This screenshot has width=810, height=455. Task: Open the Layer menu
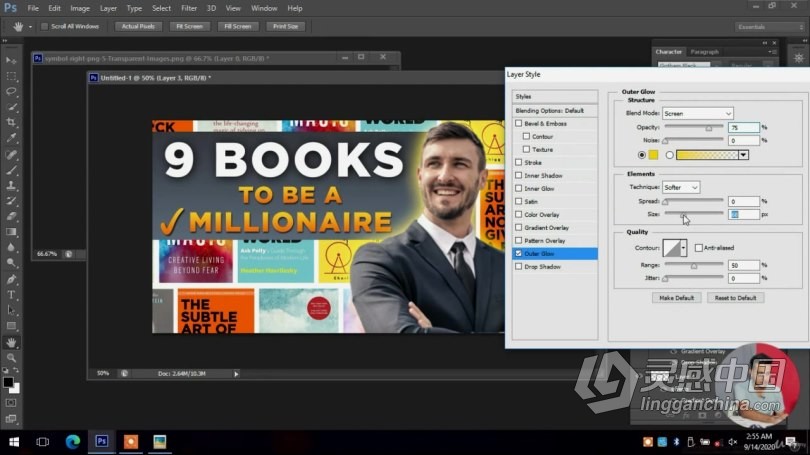pyautogui.click(x=108, y=8)
